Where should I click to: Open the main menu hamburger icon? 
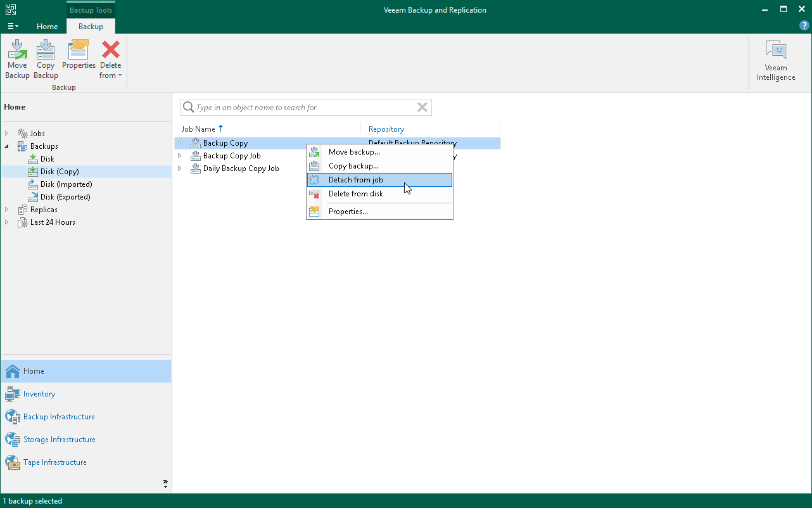tap(13, 26)
